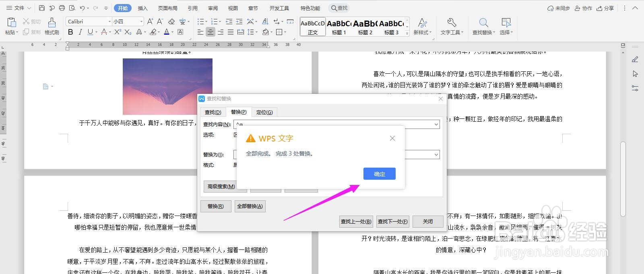644x274 pixels.
Task: Click the Print icon
Action: pyautogui.click(x=62, y=8)
